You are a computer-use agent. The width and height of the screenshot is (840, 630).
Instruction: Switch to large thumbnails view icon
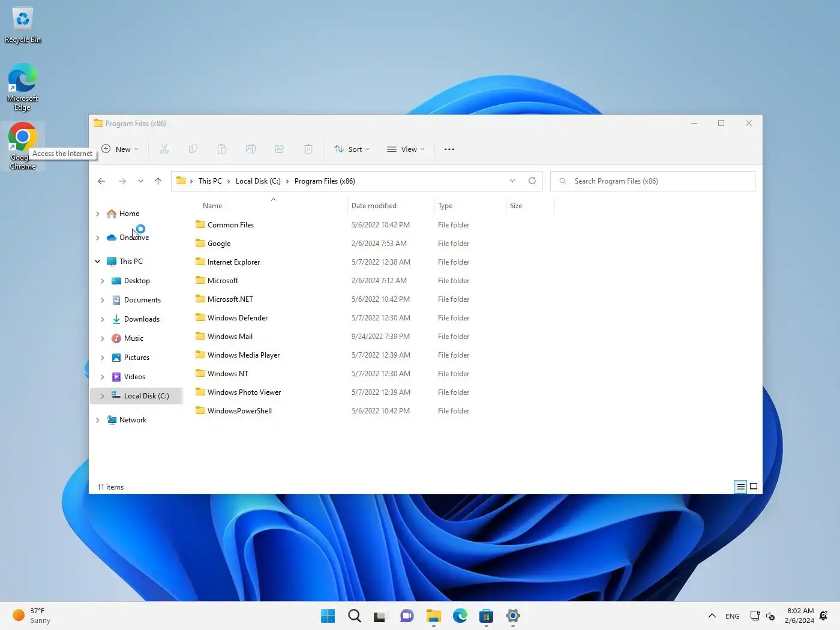tap(754, 487)
